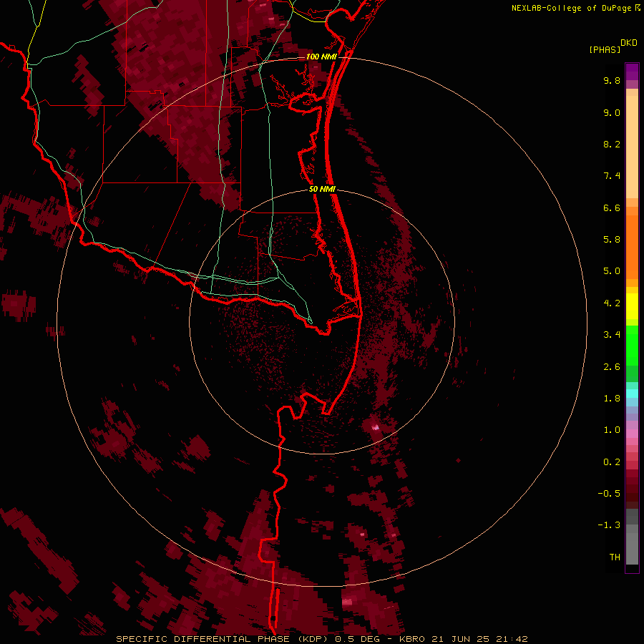The width and height of the screenshot is (644, 644).
Task: Click the cyan segment of color bar
Action: click(632, 394)
